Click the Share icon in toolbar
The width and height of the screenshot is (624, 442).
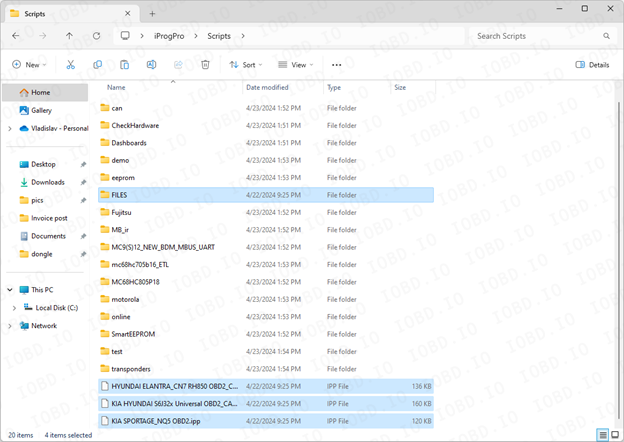click(178, 65)
